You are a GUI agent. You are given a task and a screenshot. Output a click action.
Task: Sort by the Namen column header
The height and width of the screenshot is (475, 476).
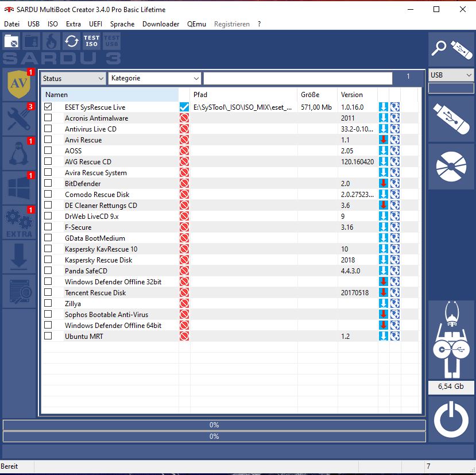tap(110, 95)
